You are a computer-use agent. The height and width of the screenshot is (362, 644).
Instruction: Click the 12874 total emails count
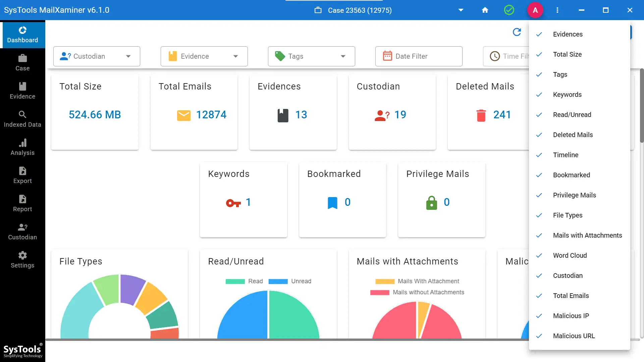211,115
